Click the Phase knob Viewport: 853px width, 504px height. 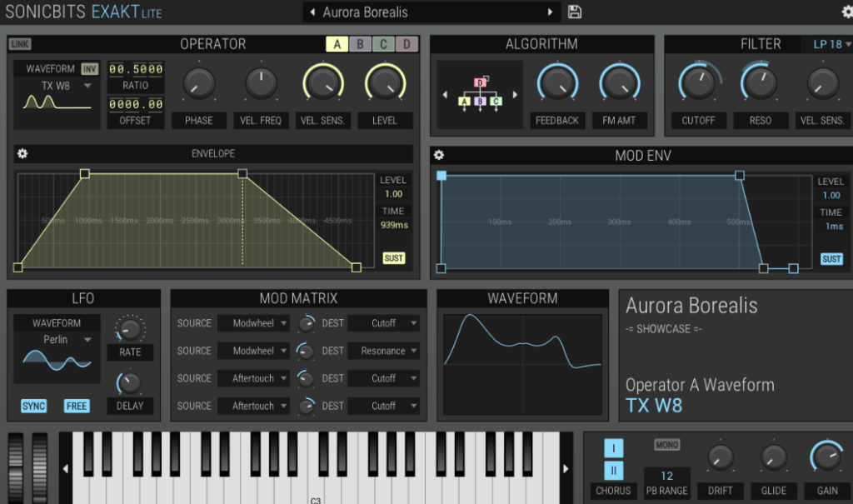pos(199,84)
